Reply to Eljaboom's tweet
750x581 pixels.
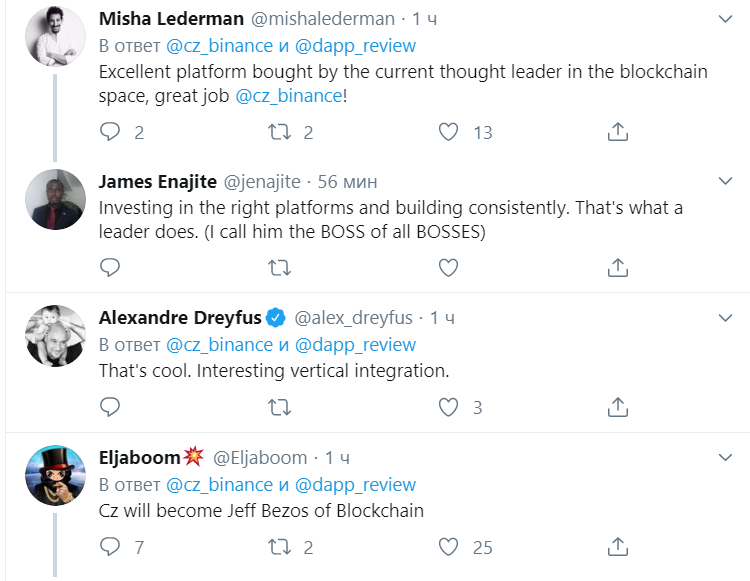tap(110, 547)
